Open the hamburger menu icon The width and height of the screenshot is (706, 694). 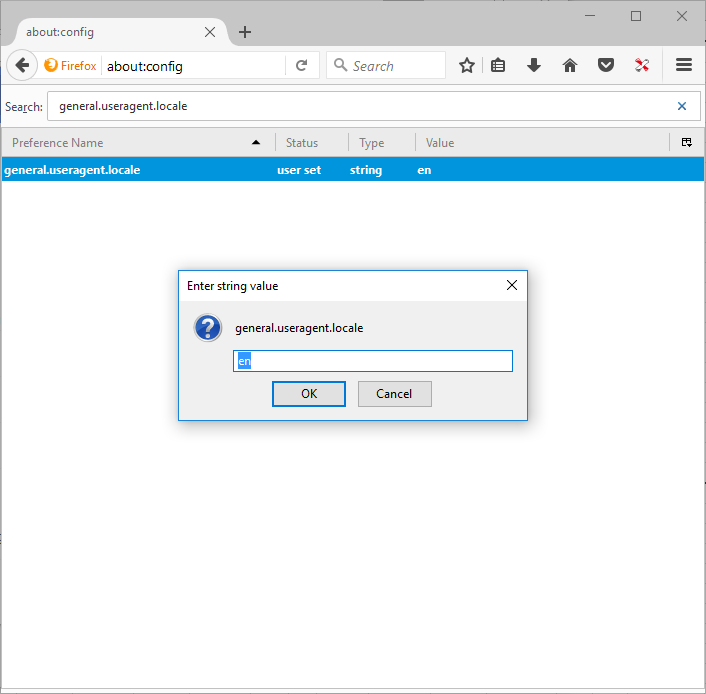pos(684,66)
